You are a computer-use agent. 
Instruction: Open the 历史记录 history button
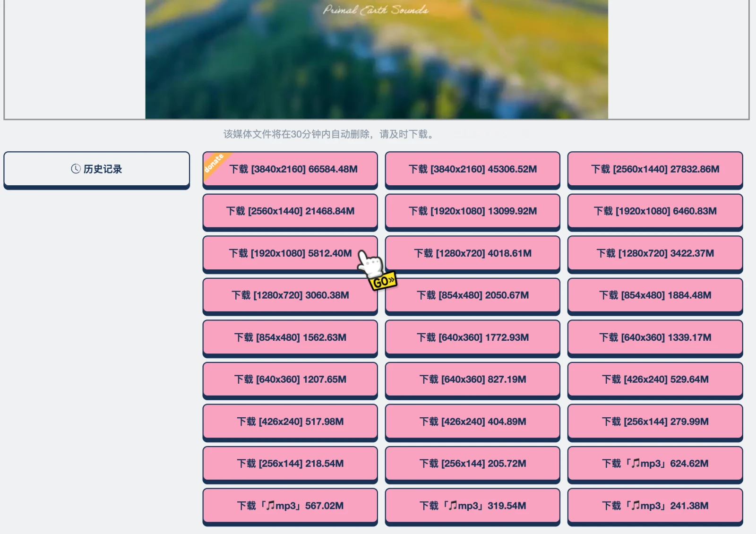click(96, 169)
